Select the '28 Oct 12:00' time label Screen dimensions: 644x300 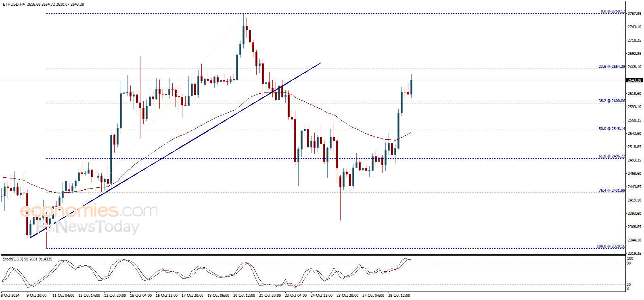click(x=399, y=296)
